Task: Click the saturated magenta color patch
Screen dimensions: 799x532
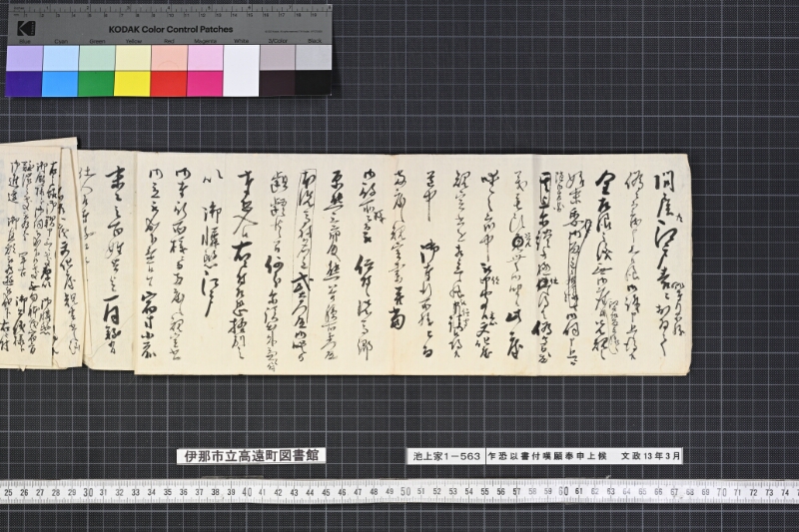Action: [205, 84]
